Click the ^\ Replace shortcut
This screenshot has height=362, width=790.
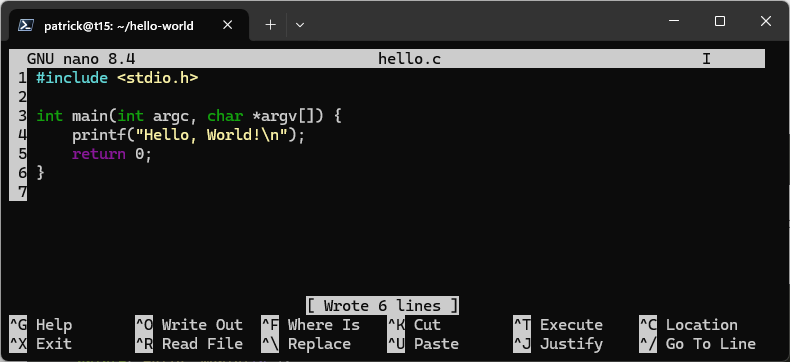[306, 344]
